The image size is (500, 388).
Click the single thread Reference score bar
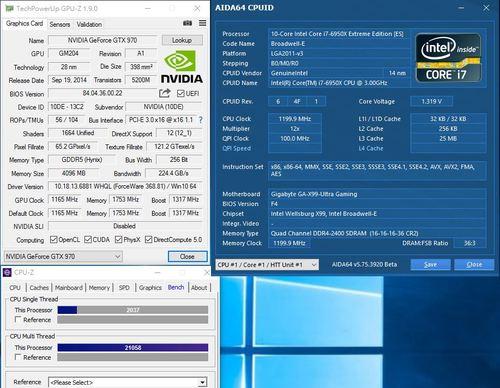[133, 320]
